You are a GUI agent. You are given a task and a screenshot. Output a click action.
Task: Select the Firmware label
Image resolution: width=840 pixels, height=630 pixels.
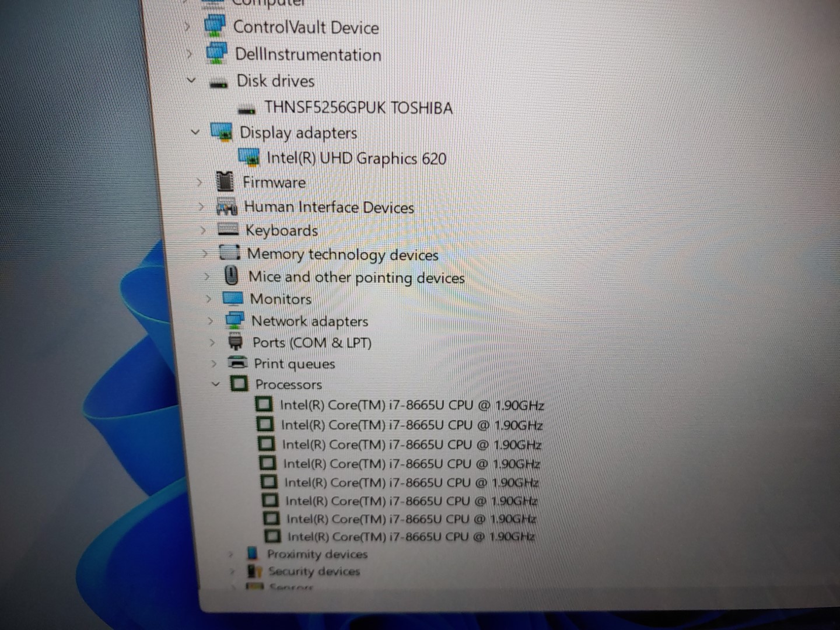click(274, 182)
